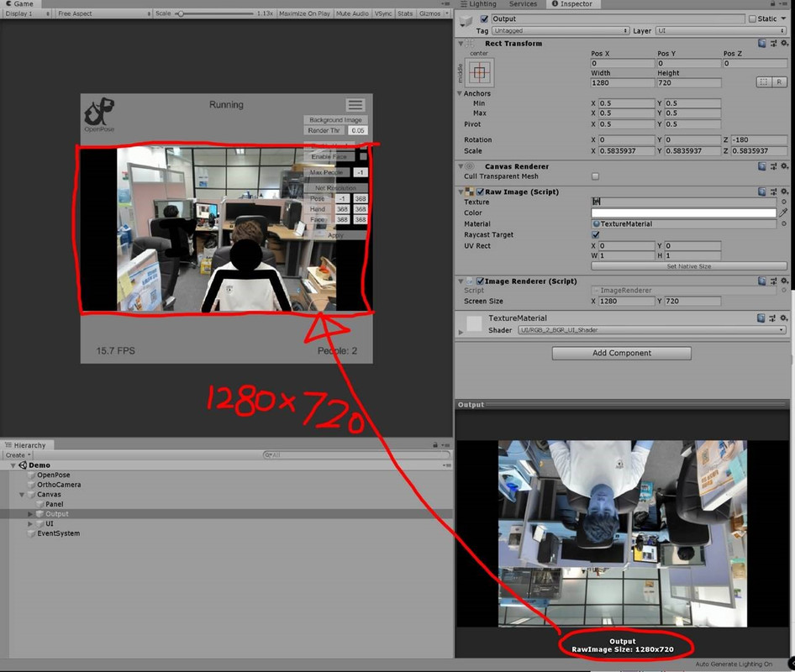Open the Rect Transform gear settings menu
This screenshot has height=672, width=795.
tap(784, 43)
